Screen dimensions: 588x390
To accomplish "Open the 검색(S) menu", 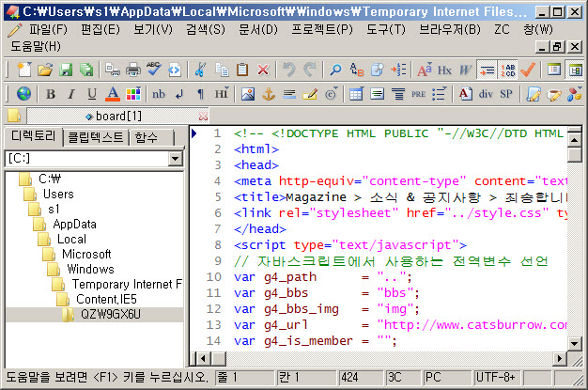I will click(x=206, y=29).
